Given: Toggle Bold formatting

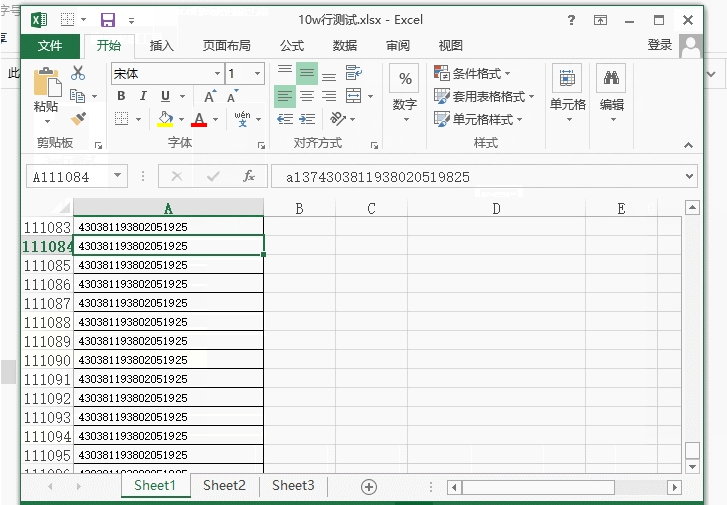Looking at the screenshot, I should coord(121,97).
